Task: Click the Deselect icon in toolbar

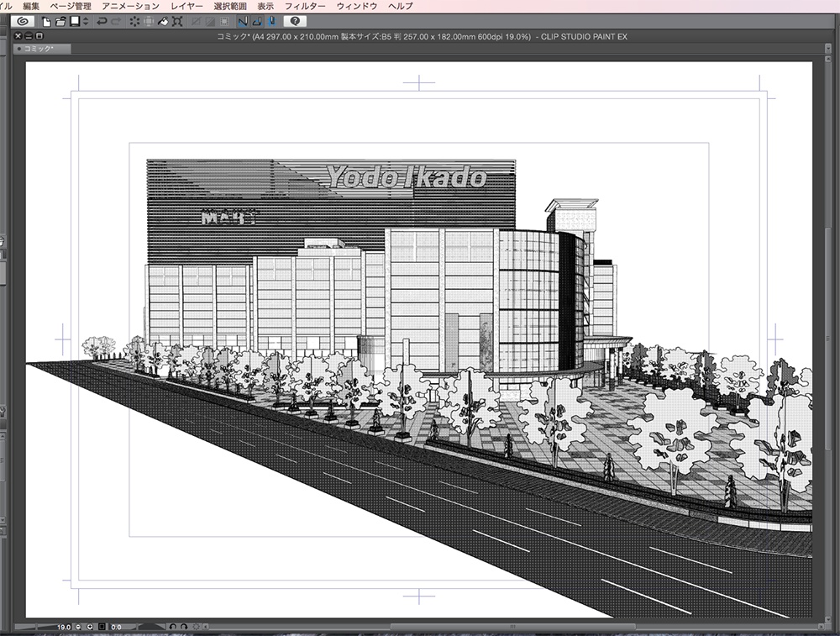Action: pos(196,22)
